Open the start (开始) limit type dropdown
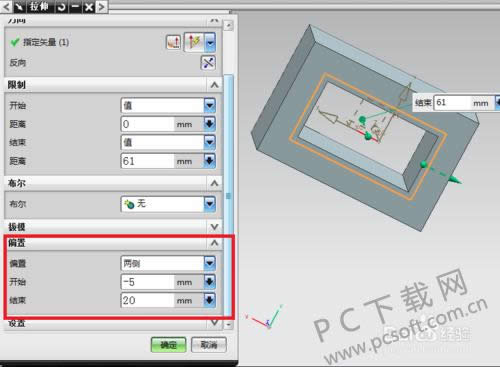The image size is (500, 367). (168, 106)
